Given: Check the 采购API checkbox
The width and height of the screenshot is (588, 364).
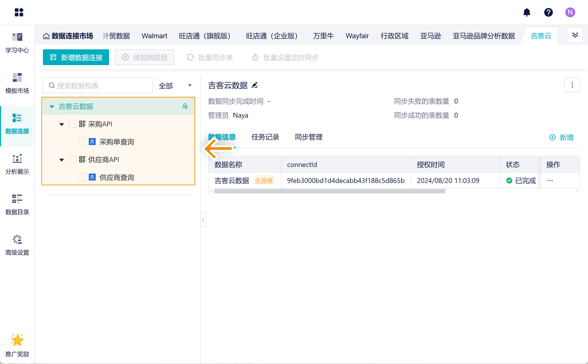Looking at the screenshot, I should point(72,124).
